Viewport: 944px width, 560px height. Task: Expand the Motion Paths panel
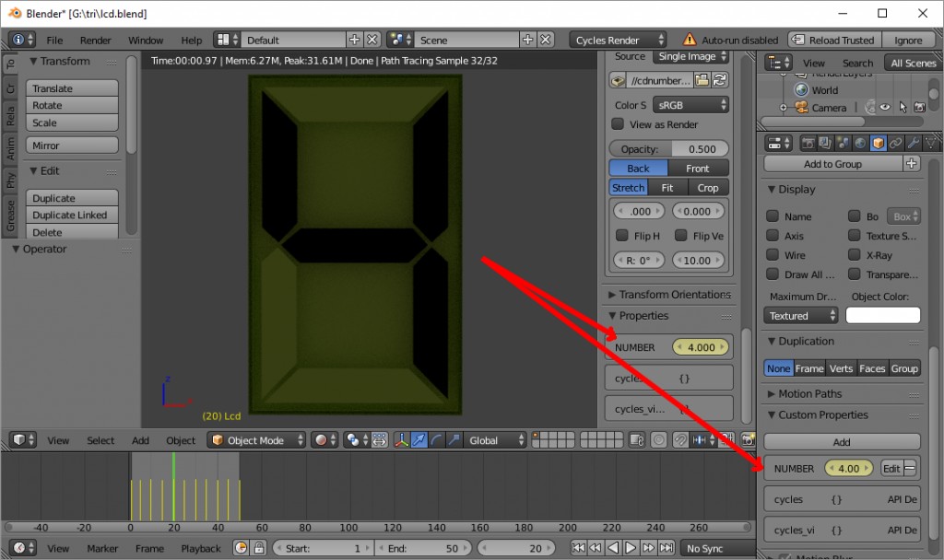point(809,393)
